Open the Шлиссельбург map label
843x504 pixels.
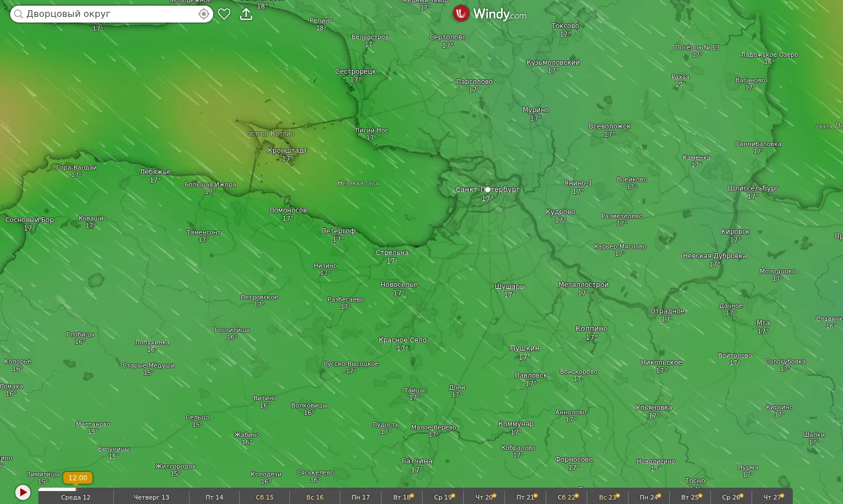(753, 188)
